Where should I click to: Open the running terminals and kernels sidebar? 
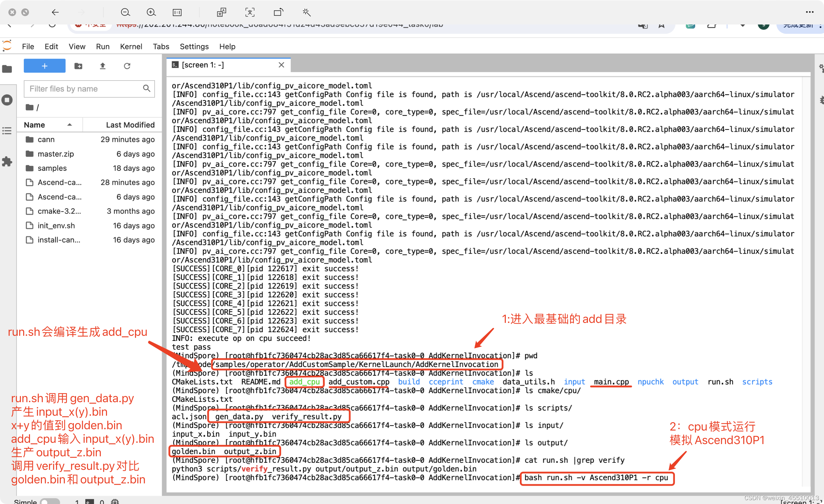[x=7, y=100]
